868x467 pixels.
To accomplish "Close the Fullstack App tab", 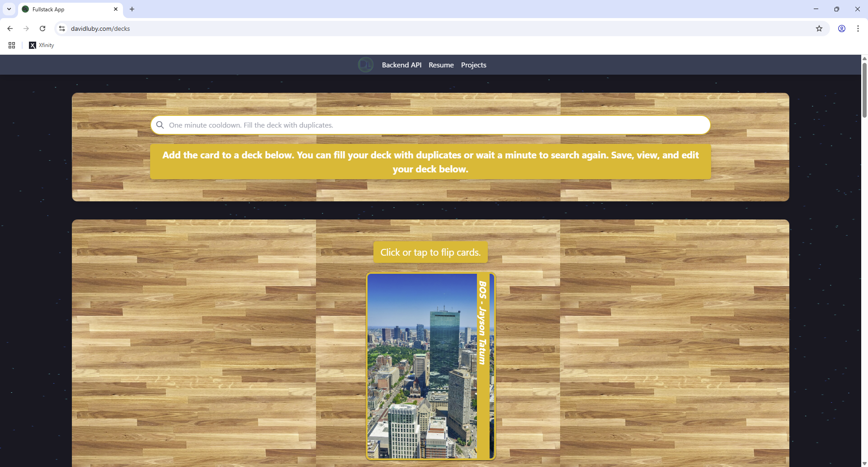I will (116, 9).
